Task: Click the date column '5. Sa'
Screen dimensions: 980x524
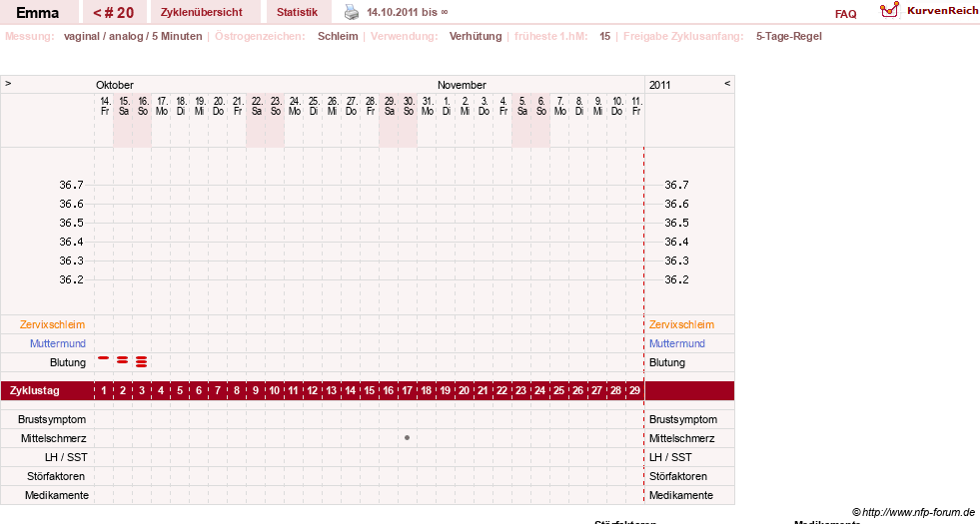Action: (521, 106)
